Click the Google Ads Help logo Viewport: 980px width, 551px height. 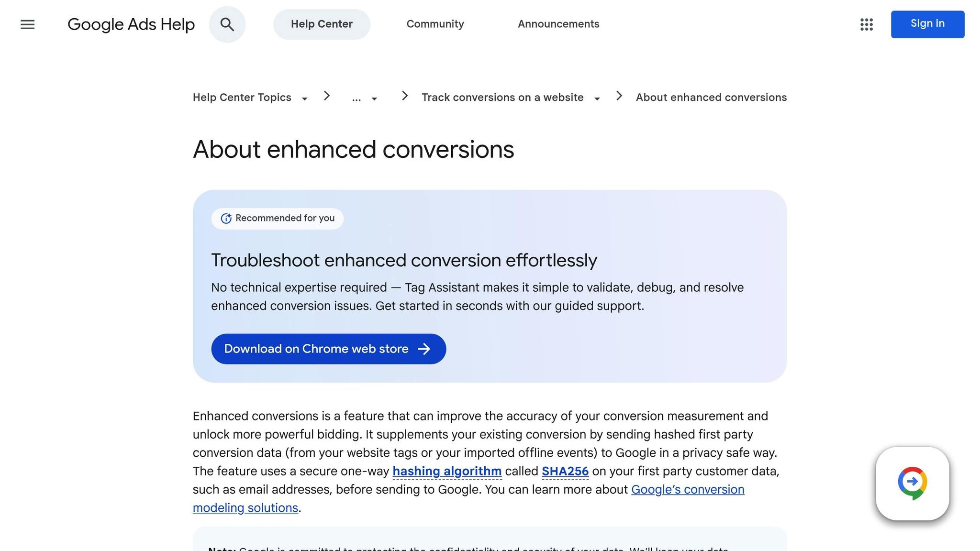tap(131, 24)
